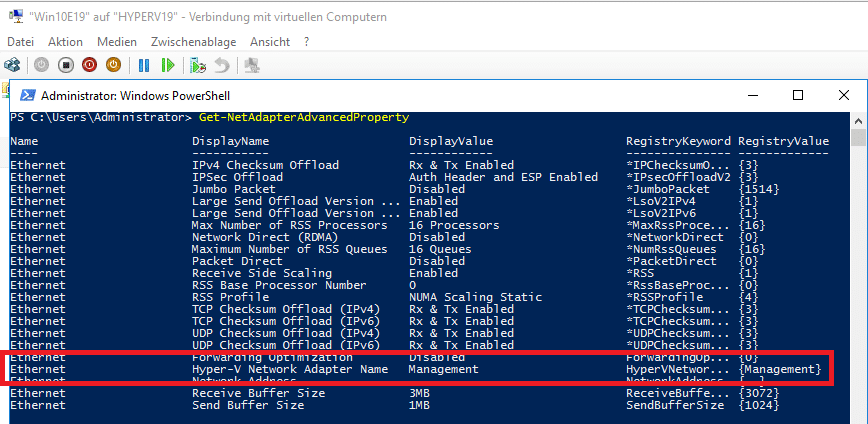Click 'Receive Side Scaling' display name
The image size is (868, 424).
[x=262, y=273]
